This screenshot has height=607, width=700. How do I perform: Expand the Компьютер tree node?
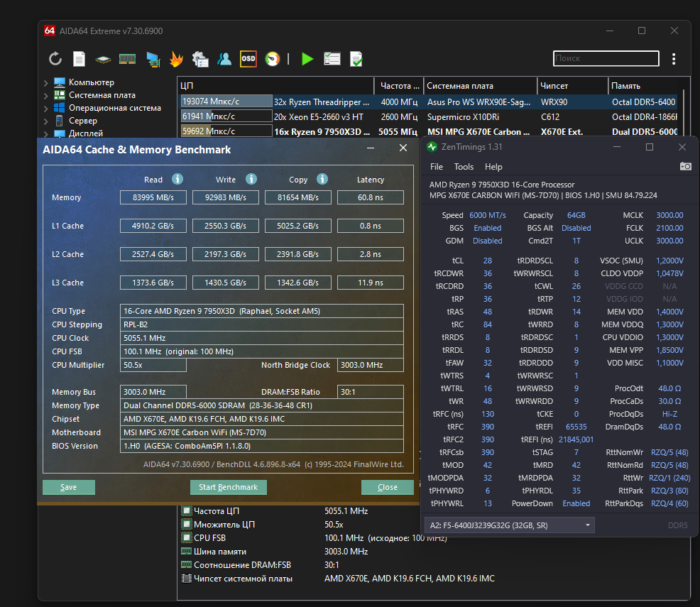click(46, 83)
